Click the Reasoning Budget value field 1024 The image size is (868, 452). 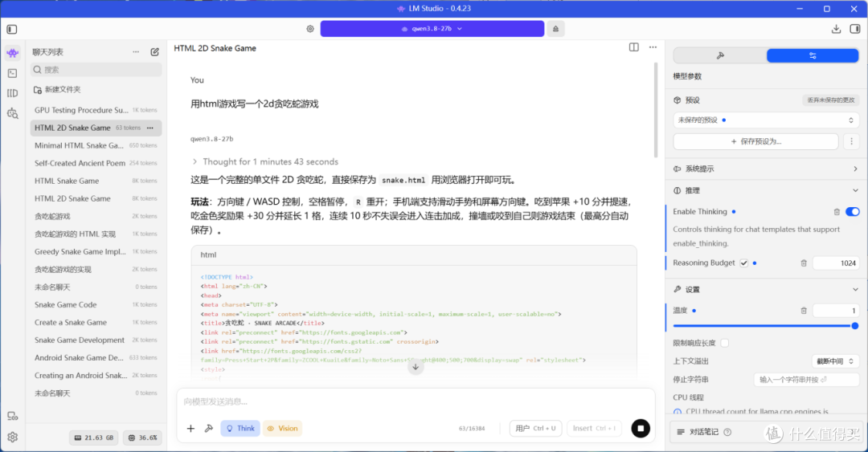click(836, 263)
